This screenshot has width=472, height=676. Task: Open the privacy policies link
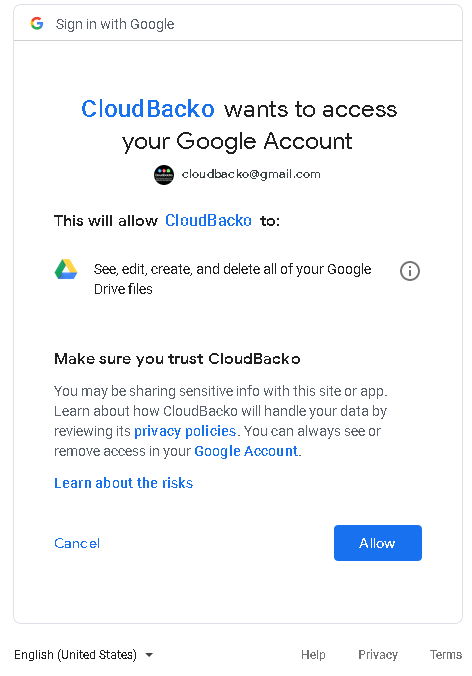pos(185,431)
